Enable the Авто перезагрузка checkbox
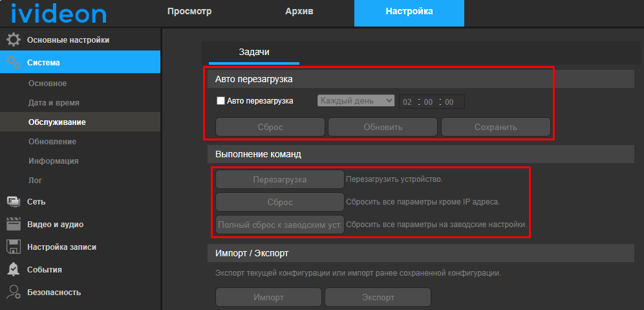This screenshot has height=310, width=644. tap(220, 101)
